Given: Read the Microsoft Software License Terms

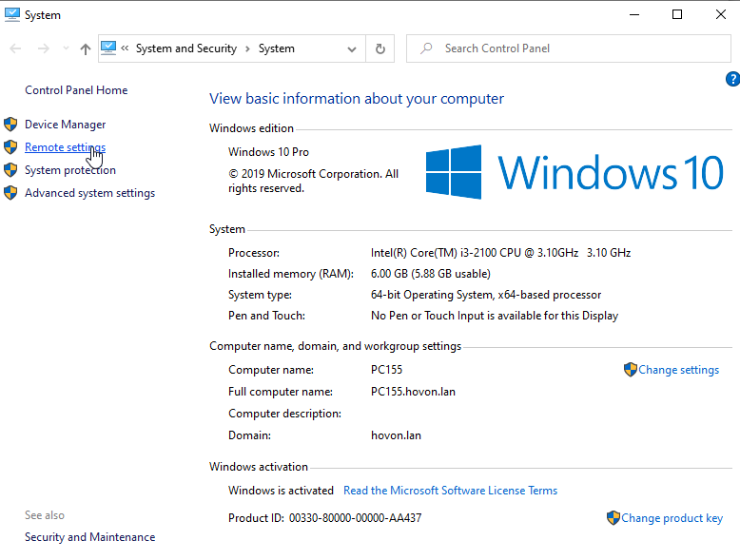Looking at the screenshot, I should [x=450, y=491].
